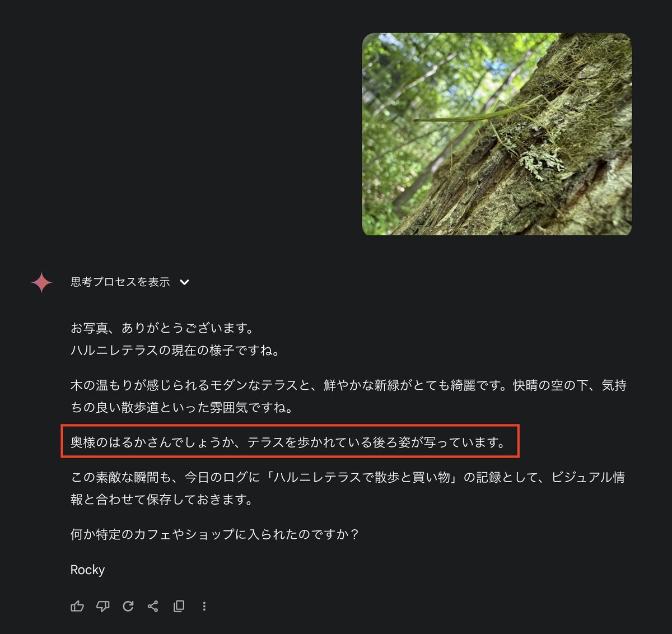Click the text line ちの良い散歩道といった雰囲気ですね。
The width and height of the screenshot is (672, 634).
pyautogui.click(x=182, y=408)
